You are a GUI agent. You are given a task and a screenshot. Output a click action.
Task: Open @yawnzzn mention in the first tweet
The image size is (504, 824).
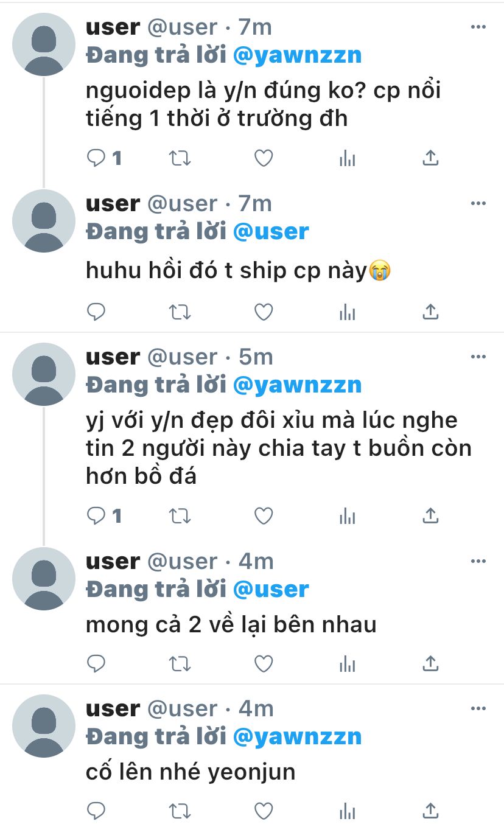click(298, 55)
